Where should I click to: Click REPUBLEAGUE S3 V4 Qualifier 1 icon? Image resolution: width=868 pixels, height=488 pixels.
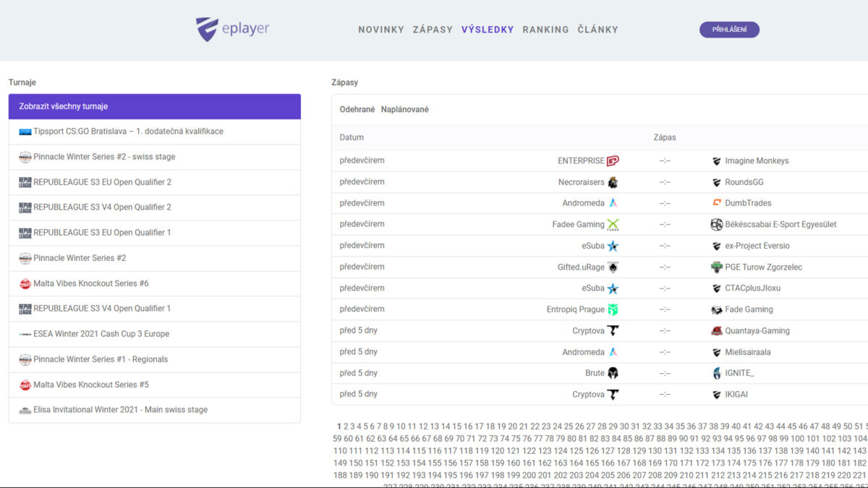point(25,309)
